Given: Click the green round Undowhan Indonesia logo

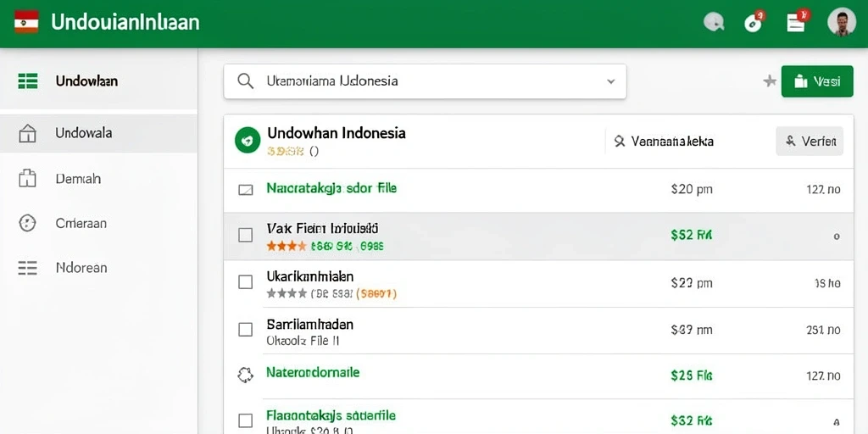Looking at the screenshot, I should point(248,140).
